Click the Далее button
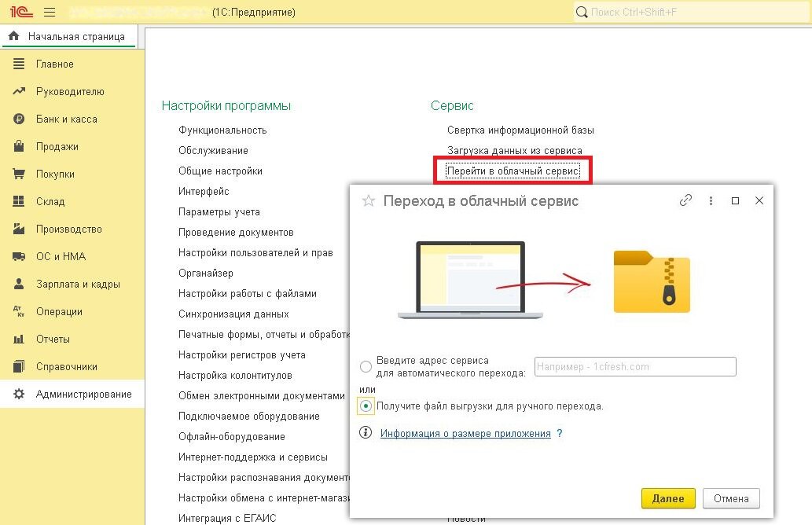Screen dimensions: 812x525 point(668,498)
